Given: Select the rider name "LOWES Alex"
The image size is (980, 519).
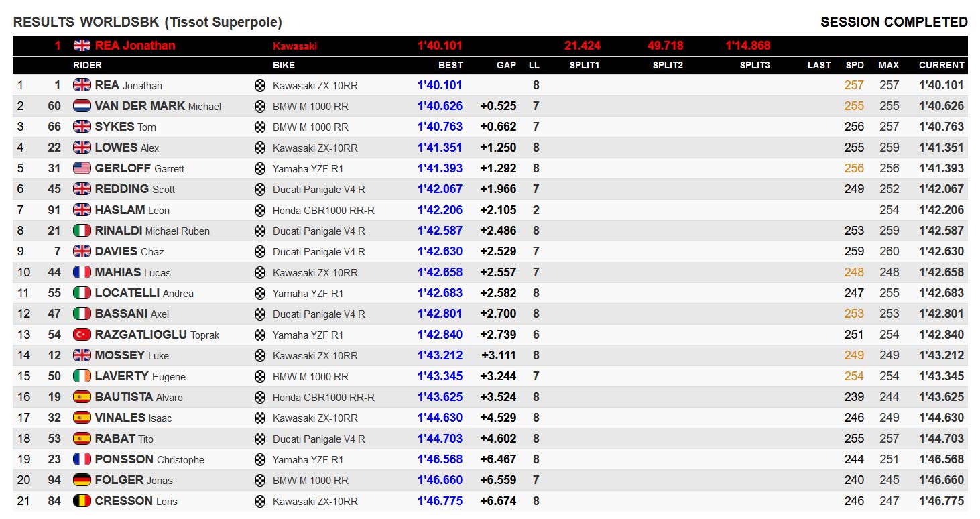Looking at the screenshot, I should click(x=127, y=148).
